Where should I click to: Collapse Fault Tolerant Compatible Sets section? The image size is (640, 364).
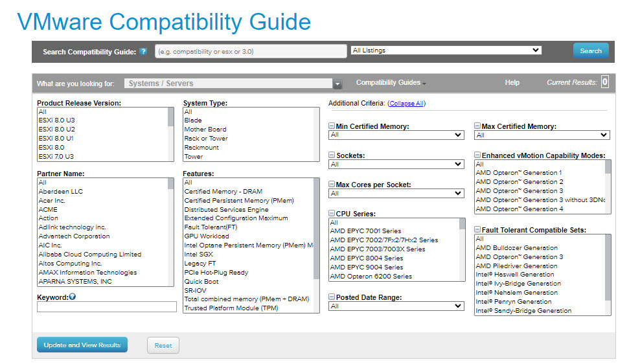pyautogui.click(x=477, y=229)
